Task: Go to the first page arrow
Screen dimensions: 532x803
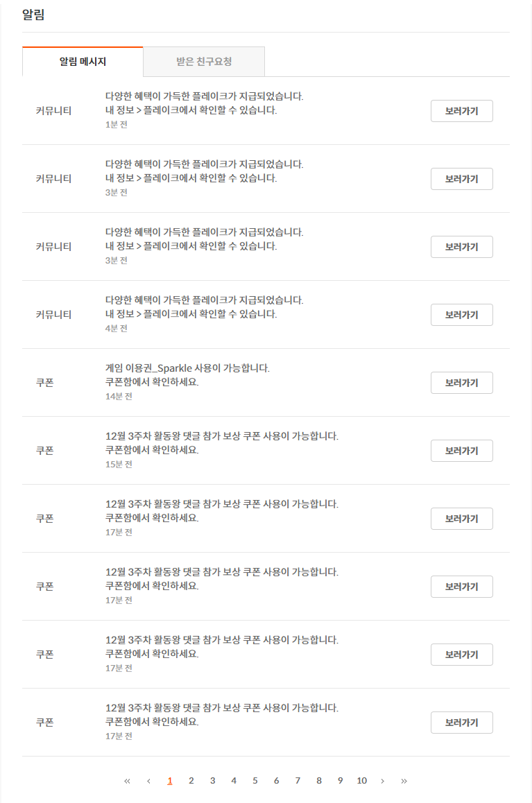Action: [x=127, y=781]
